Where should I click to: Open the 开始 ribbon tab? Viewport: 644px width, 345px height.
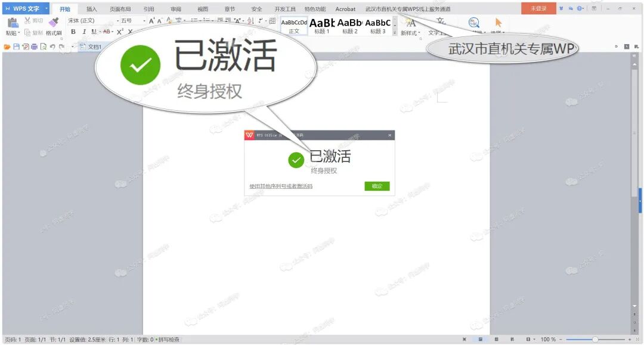pyautogui.click(x=65, y=8)
